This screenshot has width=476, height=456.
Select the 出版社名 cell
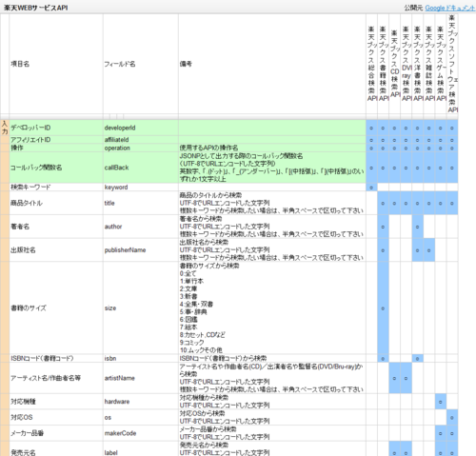tap(56, 250)
